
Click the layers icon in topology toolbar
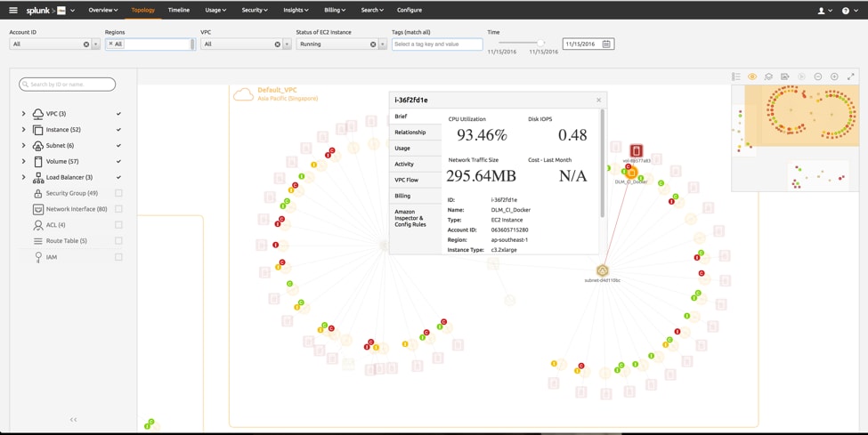pos(768,77)
